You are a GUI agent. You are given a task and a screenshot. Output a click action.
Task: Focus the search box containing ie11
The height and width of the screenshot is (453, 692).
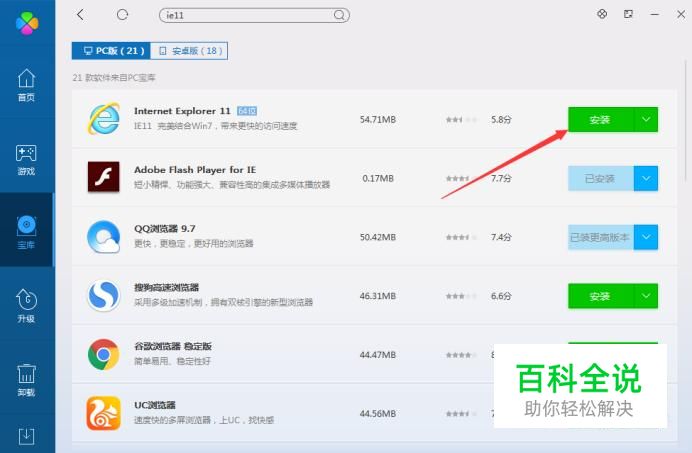click(254, 15)
